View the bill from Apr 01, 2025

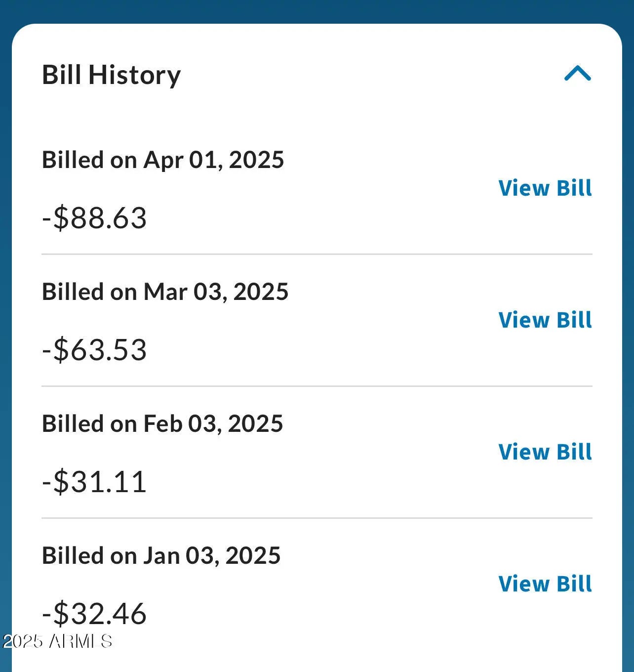click(545, 188)
